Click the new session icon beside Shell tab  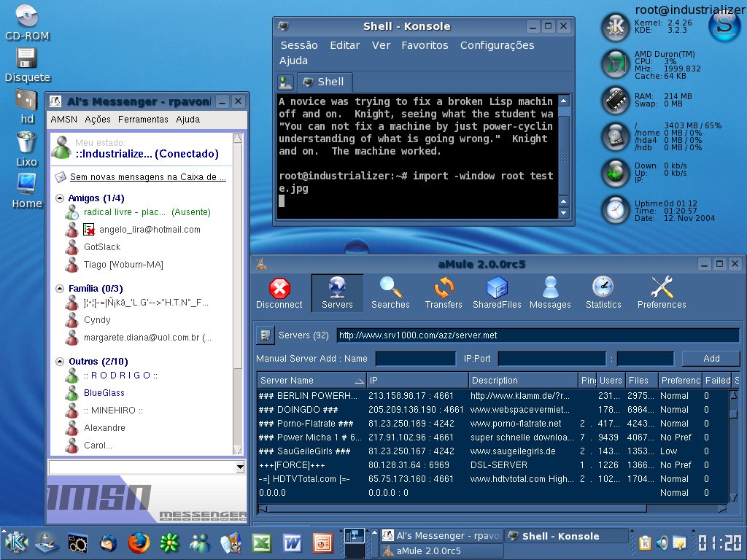pos(285,82)
